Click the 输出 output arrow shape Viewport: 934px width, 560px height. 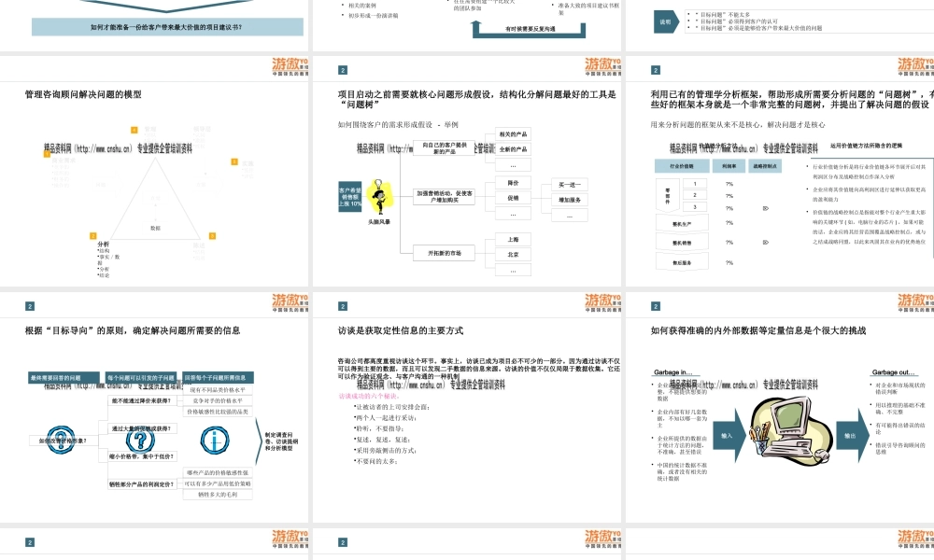point(853,436)
